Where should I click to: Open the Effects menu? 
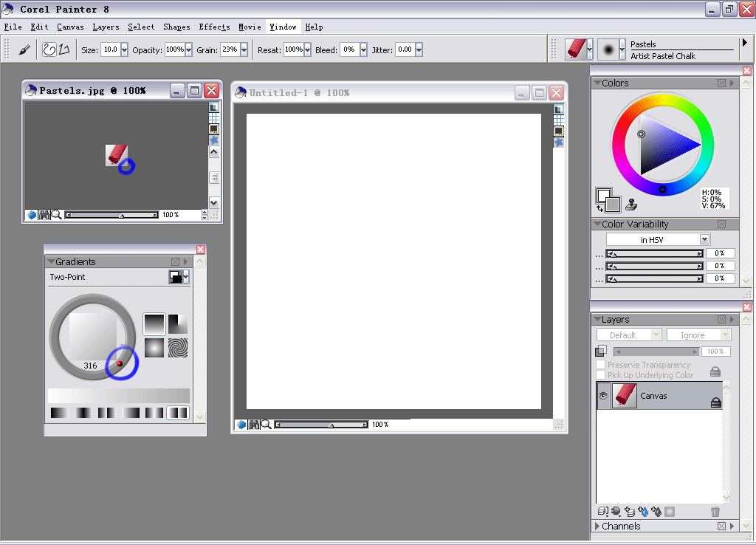(215, 27)
